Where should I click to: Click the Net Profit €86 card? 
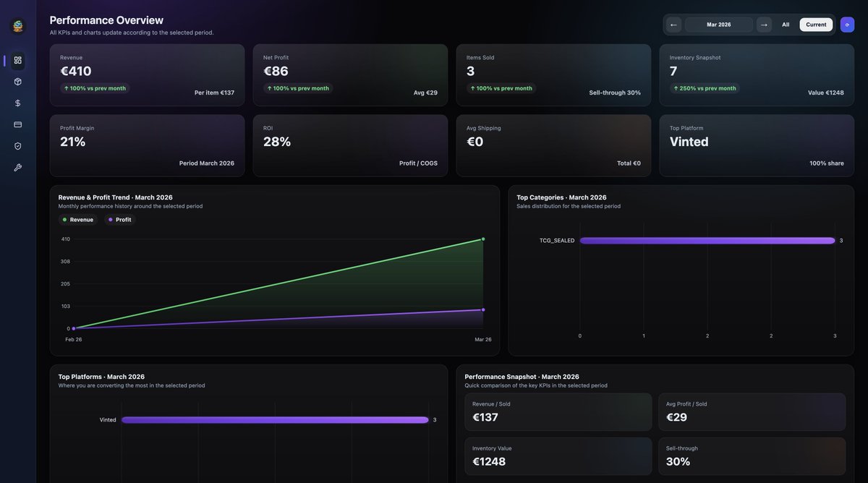click(x=350, y=75)
